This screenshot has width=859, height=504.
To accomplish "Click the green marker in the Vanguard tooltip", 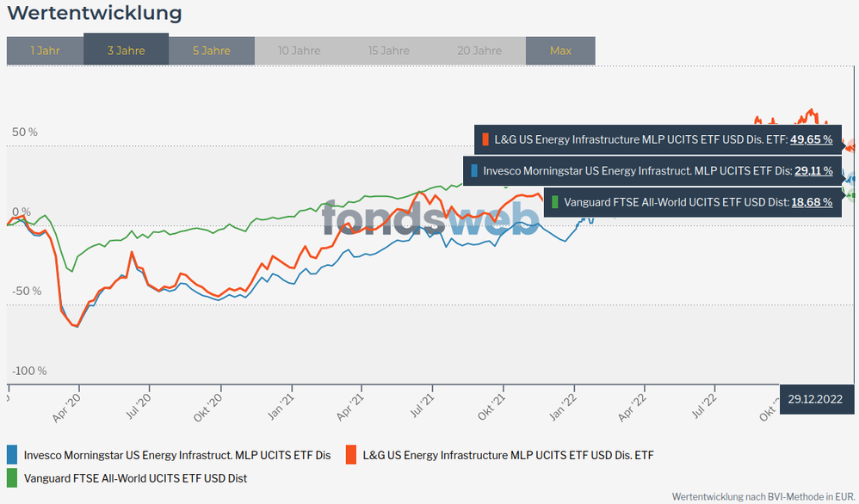I will 556,202.
